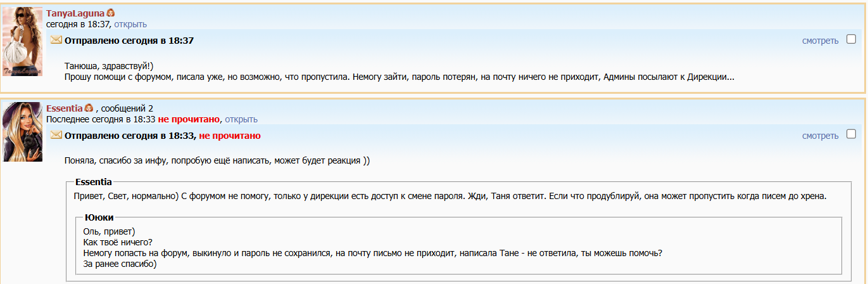Click the envelope icon on the unread 18:33 message
The image size is (868, 284).
point(56,135)
